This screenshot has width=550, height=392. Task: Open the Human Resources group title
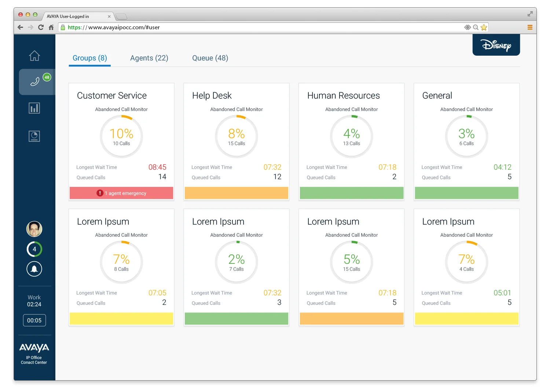344,96
